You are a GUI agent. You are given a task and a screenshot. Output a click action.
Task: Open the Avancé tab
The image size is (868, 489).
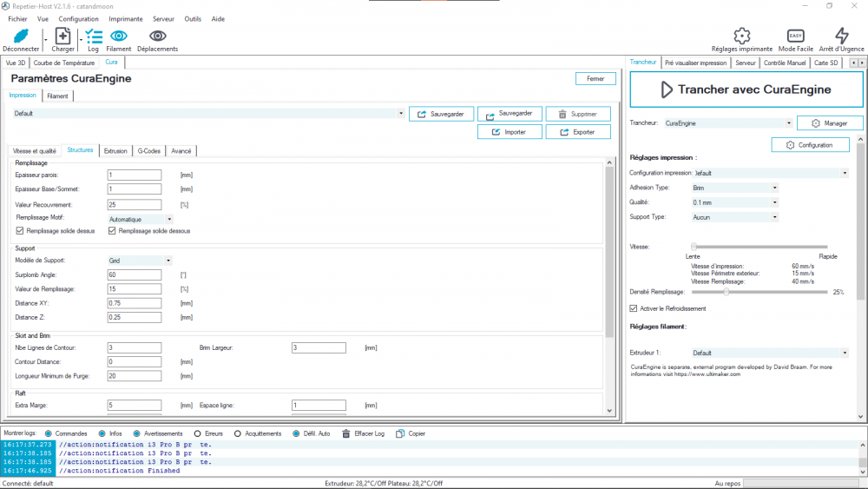[x=181, y=150]
